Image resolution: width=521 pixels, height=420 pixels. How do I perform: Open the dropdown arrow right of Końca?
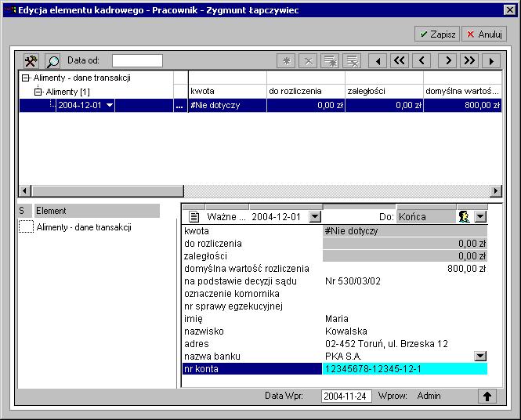(x=480, y=217)
